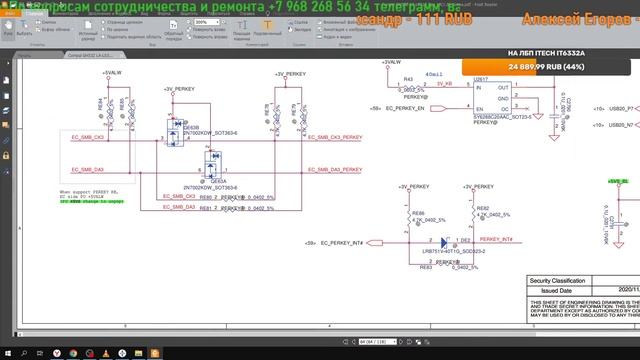Click the +5VALW power label

click(x=112, y=73)
